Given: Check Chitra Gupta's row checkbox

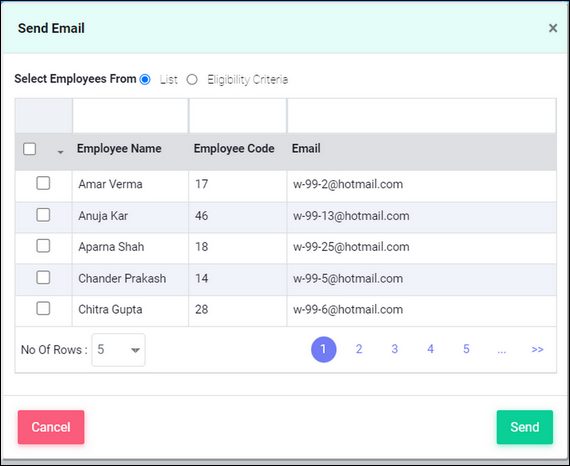Looking at the screenshot, I should click(43, 309).
